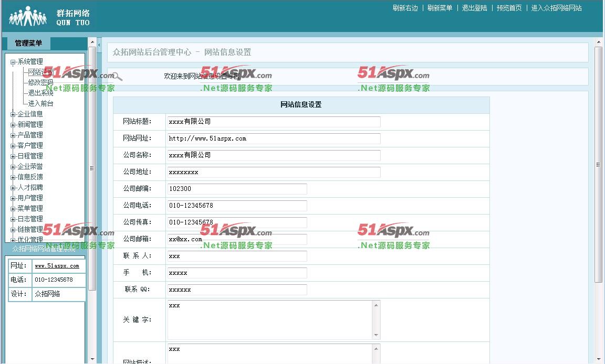Click 刷新右边 in the top bar
The width and height of the screenshot is (605, 364).
tap(405, 8)
